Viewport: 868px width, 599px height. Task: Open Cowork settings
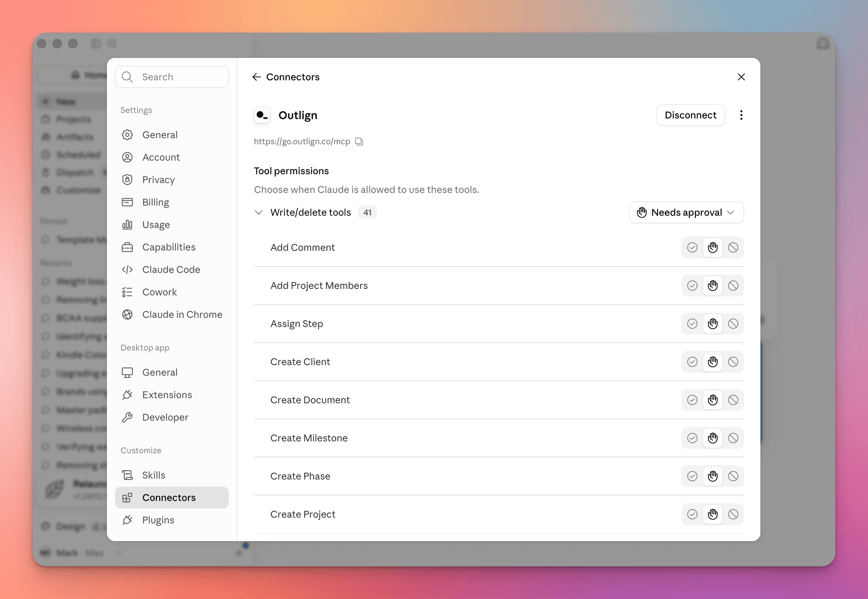pyautogui.click(x=172, y=292)
